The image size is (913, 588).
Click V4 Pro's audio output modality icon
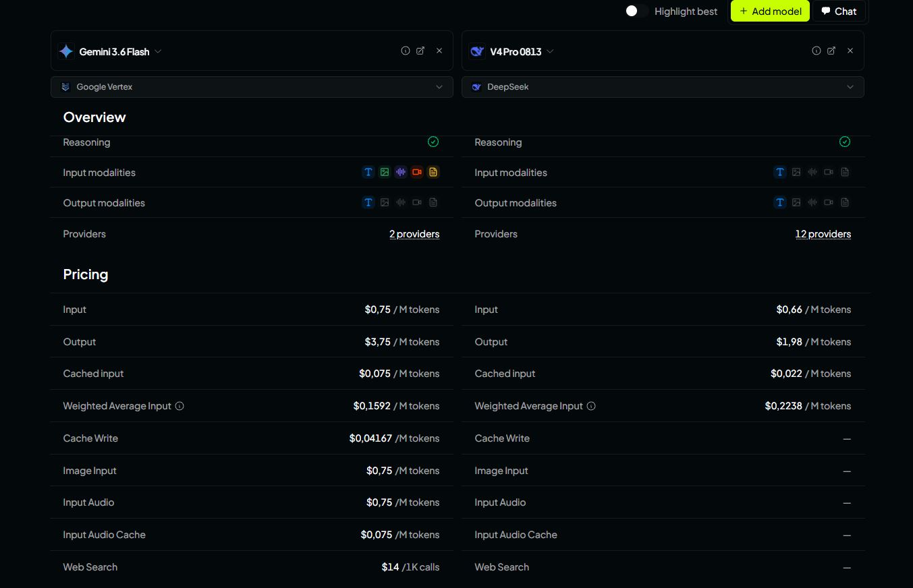click(812, 202)
